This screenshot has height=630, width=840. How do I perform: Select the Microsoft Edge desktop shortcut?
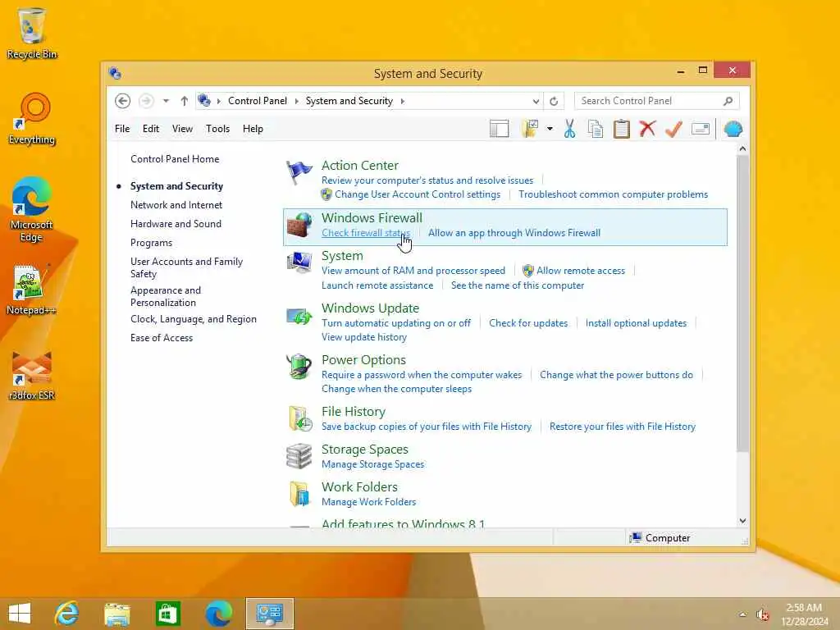point(31,209)
